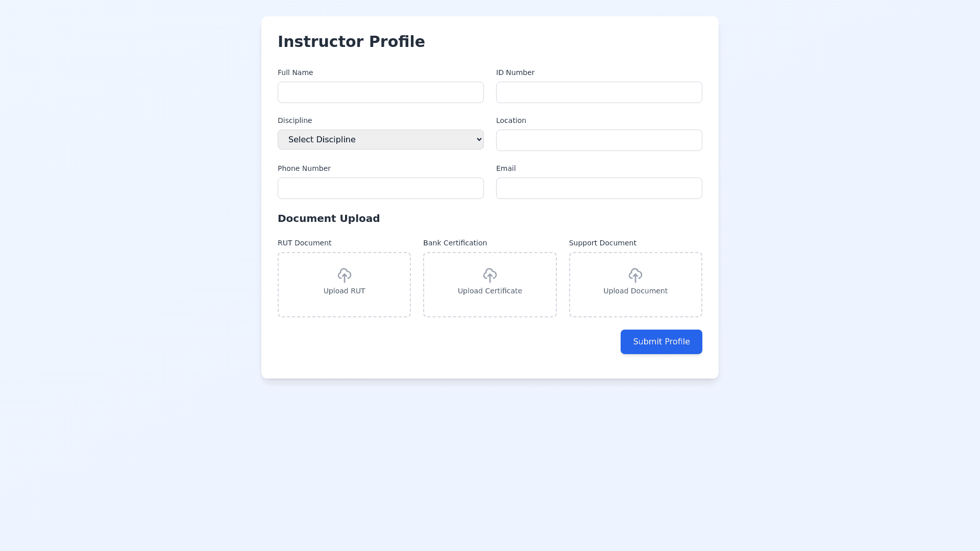This screenshot has width=980, height=551.
Task: Click the "Discipline" label text
Action: (x=295, y=120)
